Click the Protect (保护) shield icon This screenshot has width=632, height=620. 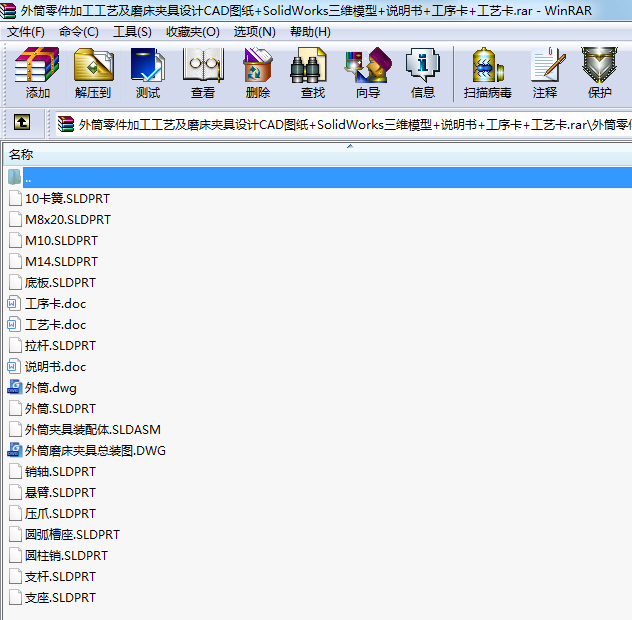click(x=599, y=65)
